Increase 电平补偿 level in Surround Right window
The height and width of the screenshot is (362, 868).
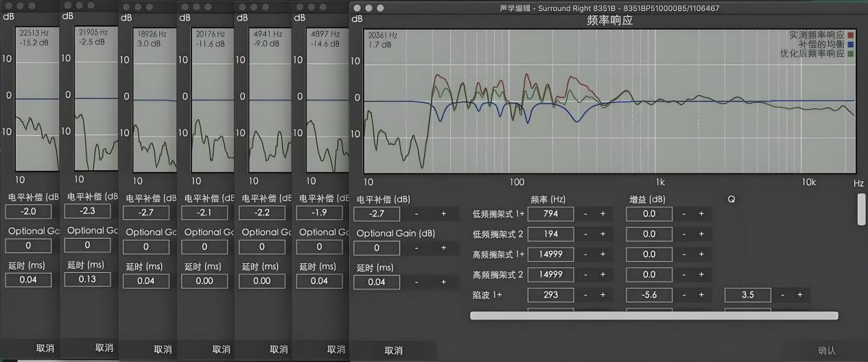pos(443,214)
